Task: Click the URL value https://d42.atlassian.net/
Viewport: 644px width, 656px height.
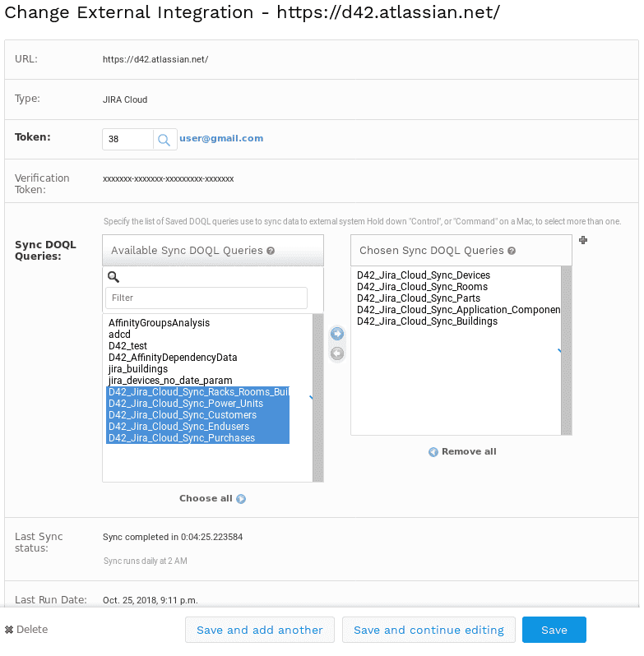Action: coord(155,60)
